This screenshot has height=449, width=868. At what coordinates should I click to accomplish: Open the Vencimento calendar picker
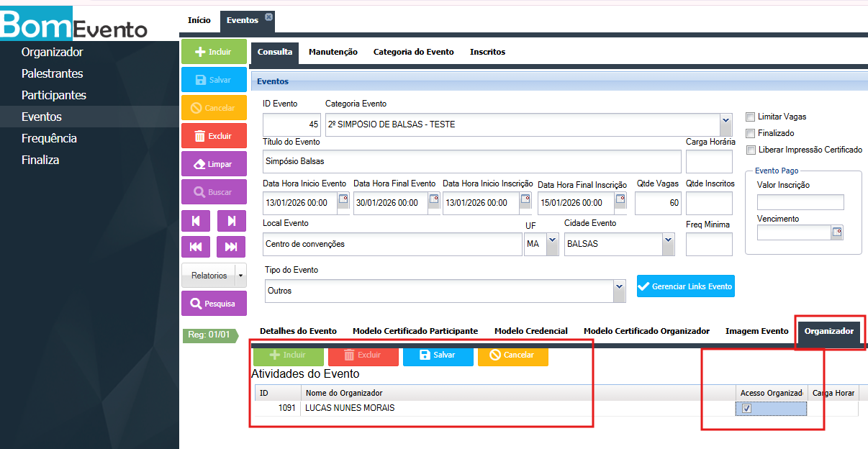tap(836, 232)
